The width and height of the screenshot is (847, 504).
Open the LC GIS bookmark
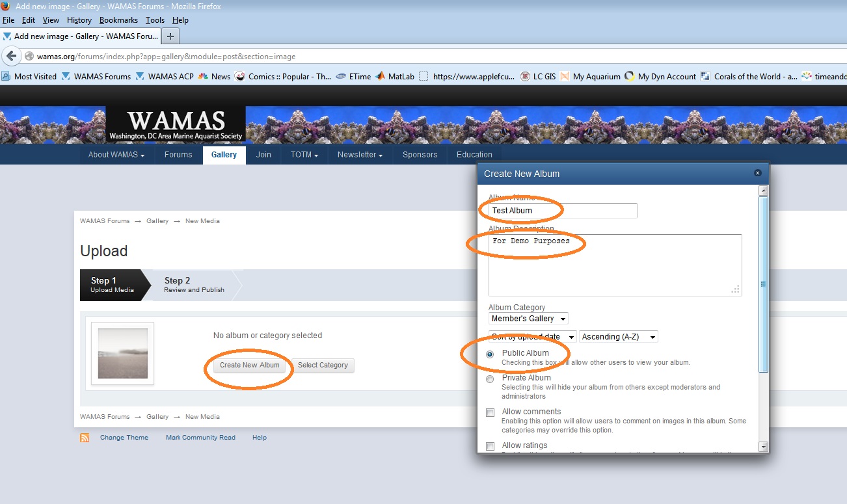[538, 76]
